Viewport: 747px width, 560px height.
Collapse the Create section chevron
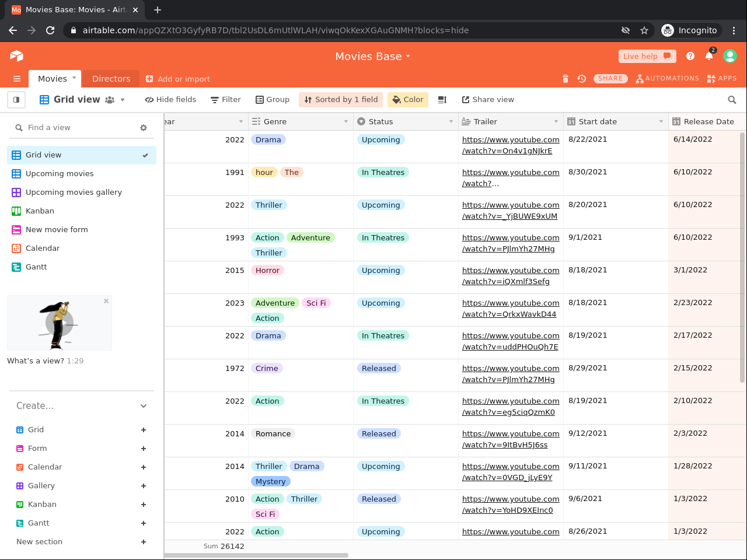point(144,406)
